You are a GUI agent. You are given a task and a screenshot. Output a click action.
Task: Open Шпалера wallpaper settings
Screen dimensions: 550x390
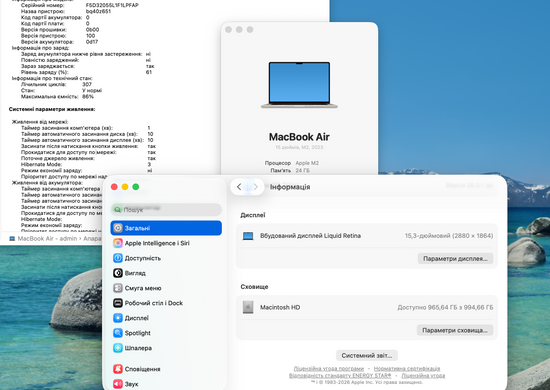tap(166, 348)
